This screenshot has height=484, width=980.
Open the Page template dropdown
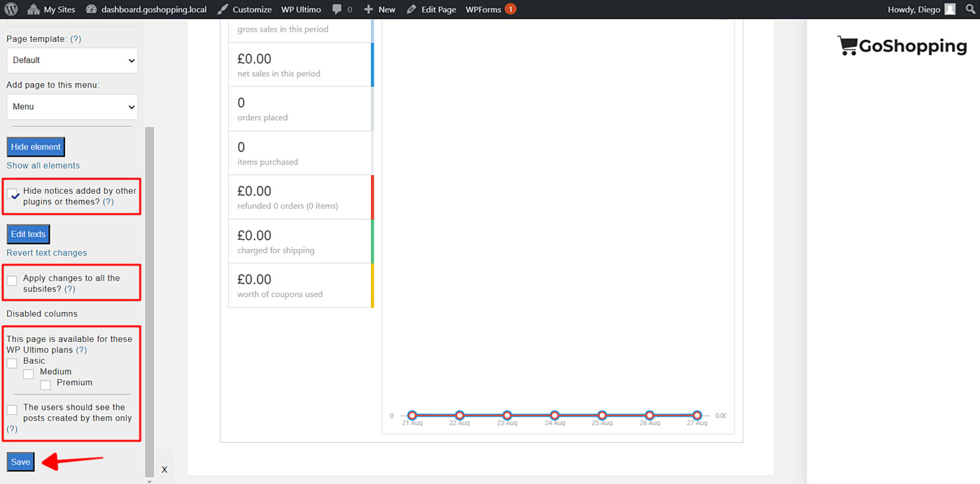point(71,60)
